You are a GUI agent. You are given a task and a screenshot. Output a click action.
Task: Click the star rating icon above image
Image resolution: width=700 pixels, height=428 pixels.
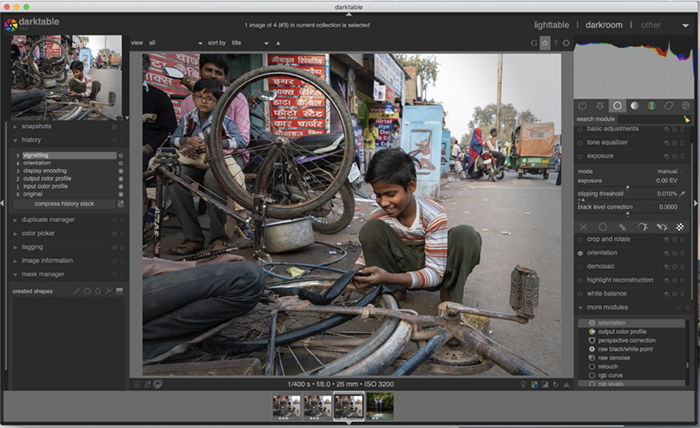545,43
